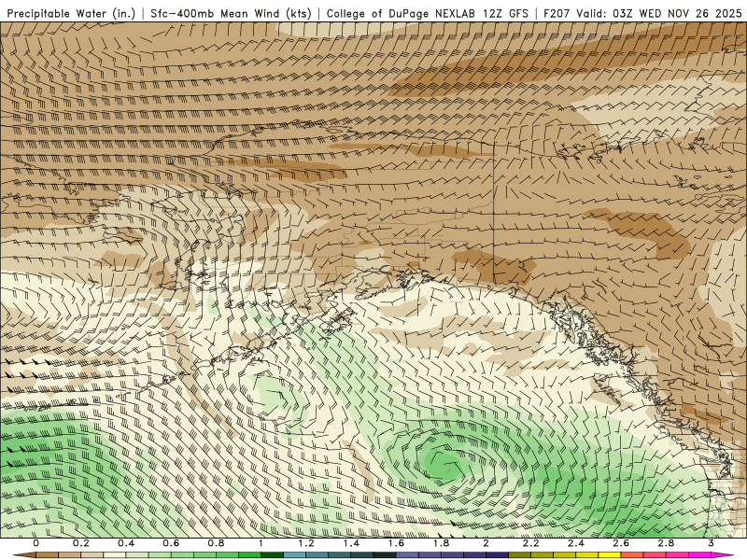This screenshot has width=747, height=560.
Task: Click the '1.2' color scale label
Action: point(306,543)
